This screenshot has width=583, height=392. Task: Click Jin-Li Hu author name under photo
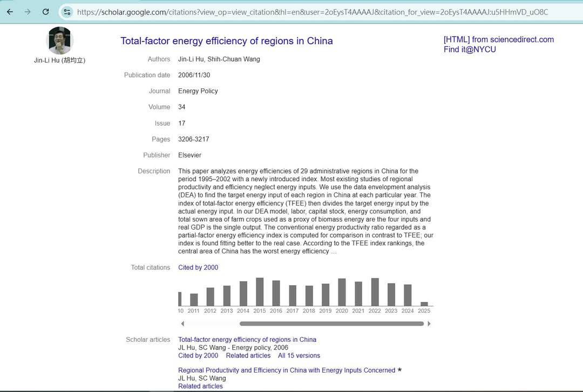point(59,60)
